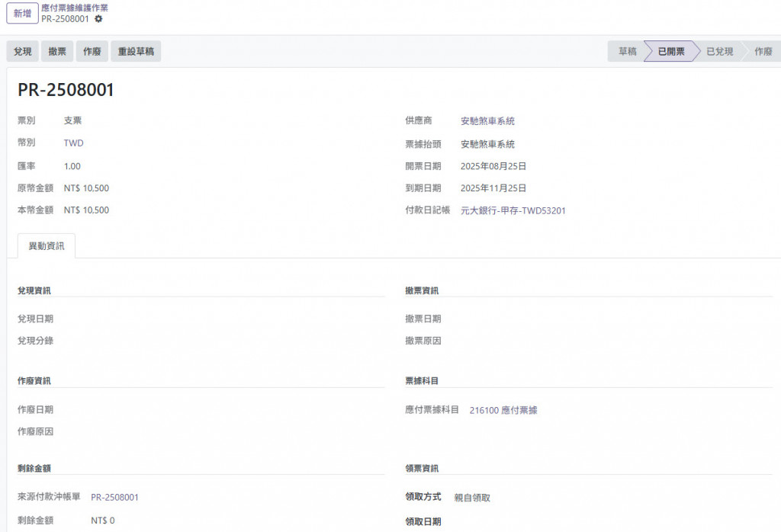
Task: Click the 撤票日期 field label
Action: (x=423, y=319)
